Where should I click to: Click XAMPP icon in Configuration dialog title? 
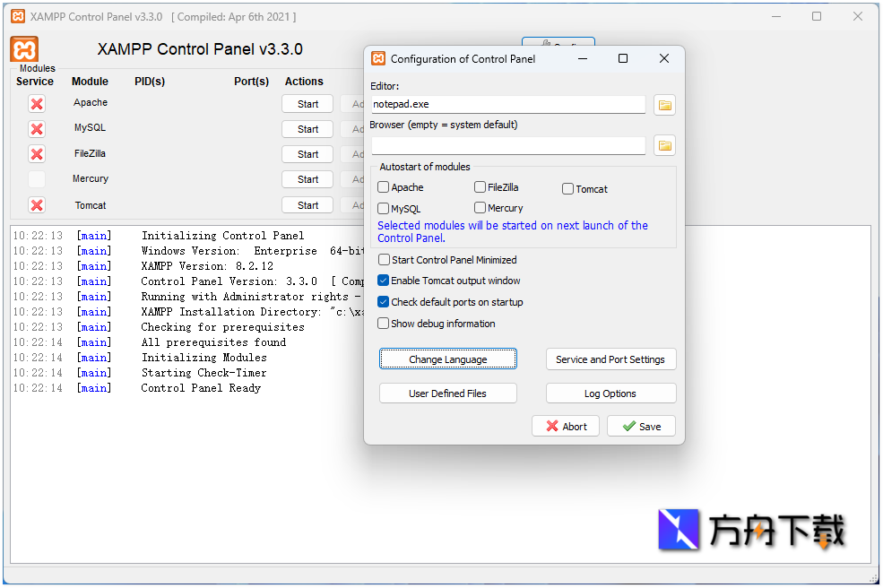click(378, 58)
